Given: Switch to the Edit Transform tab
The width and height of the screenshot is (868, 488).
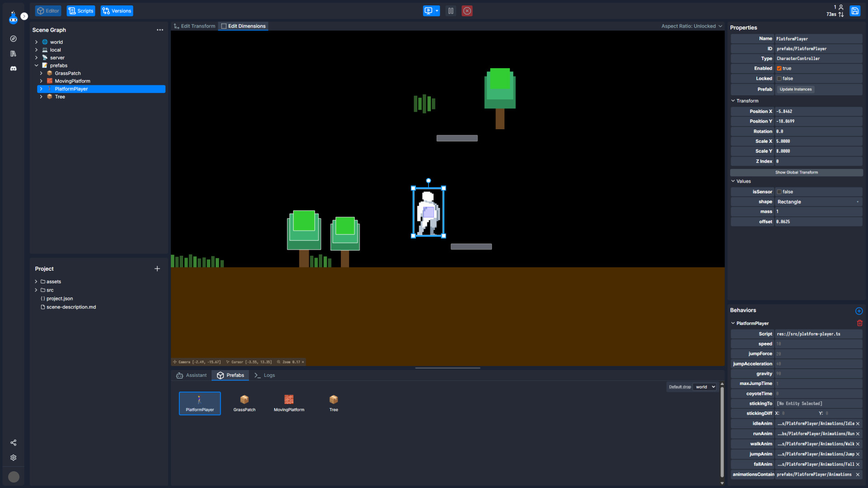Looking at the screenshot, I should pyautogui.click(x=194, y=26).
